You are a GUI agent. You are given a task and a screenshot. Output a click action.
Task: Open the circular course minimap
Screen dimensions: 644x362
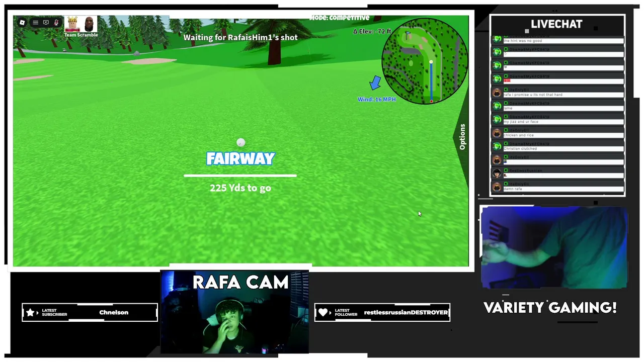click(425, 61)
